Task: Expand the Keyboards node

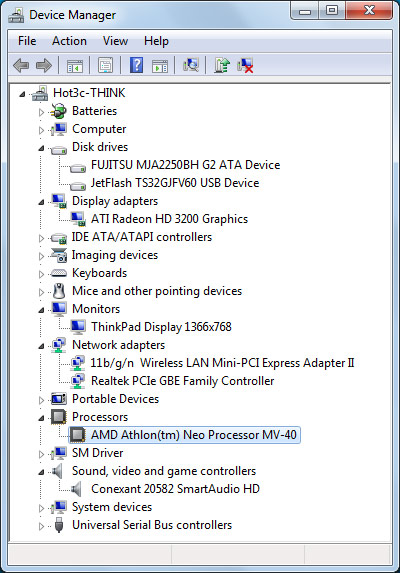Action: point(41,274)
